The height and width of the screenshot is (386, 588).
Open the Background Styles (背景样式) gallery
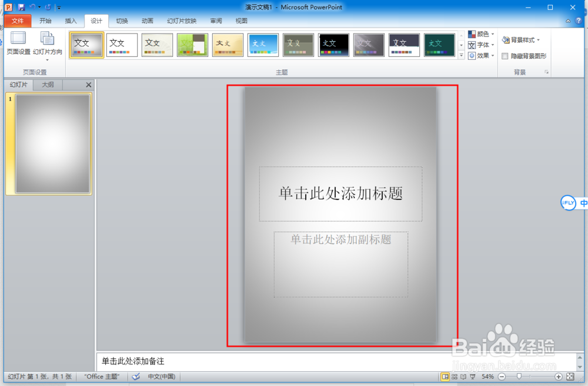[x=520, y=40]
